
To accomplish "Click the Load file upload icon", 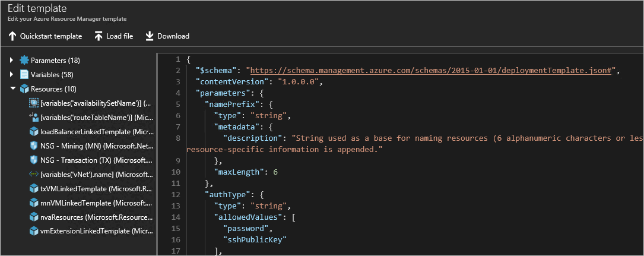I will [99, 36].
